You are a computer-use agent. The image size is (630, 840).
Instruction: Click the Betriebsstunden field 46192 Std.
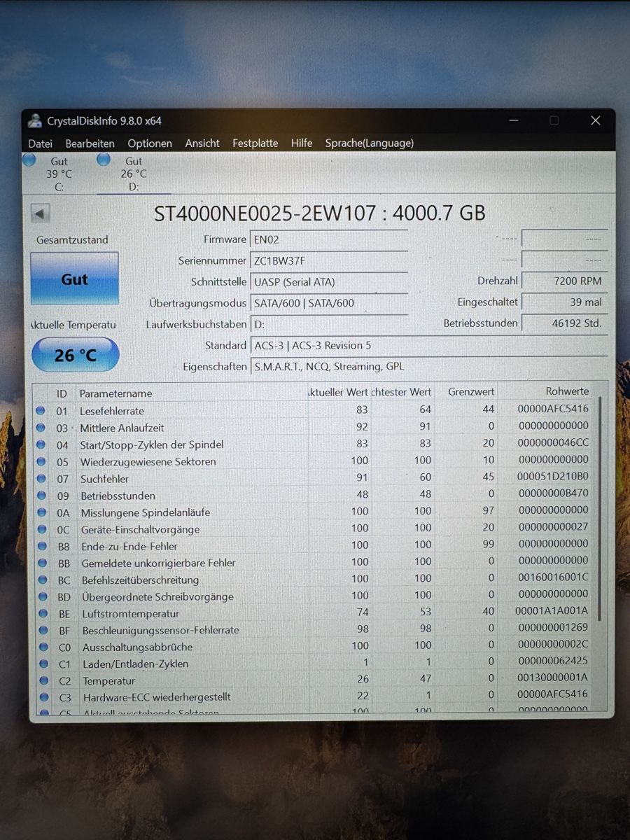tap(564, 323)
